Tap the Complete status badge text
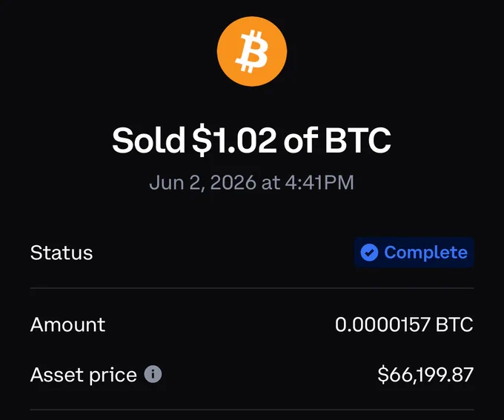 click(x=425, y=253)
